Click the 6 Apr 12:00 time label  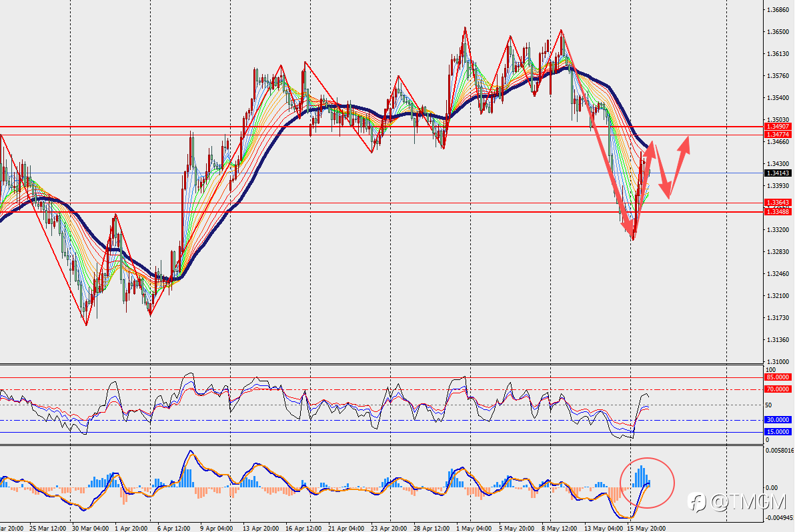point(173,528)
